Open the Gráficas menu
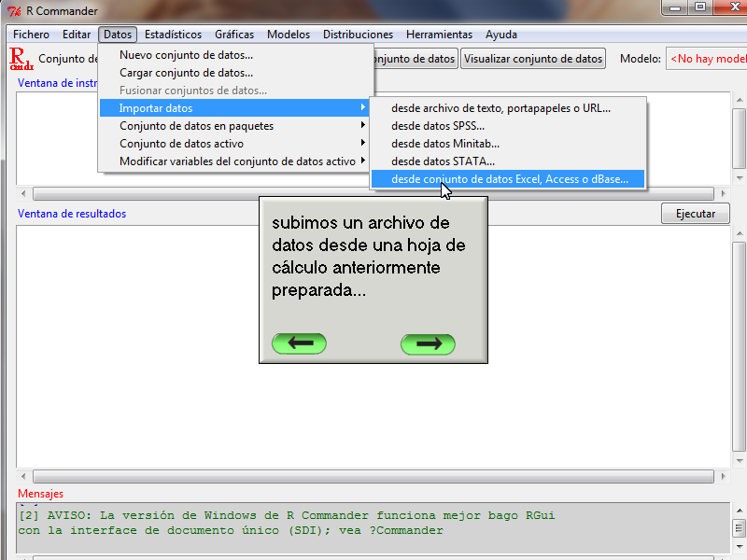Viewport: 747px width, 560px height. (x=234, y=35)
